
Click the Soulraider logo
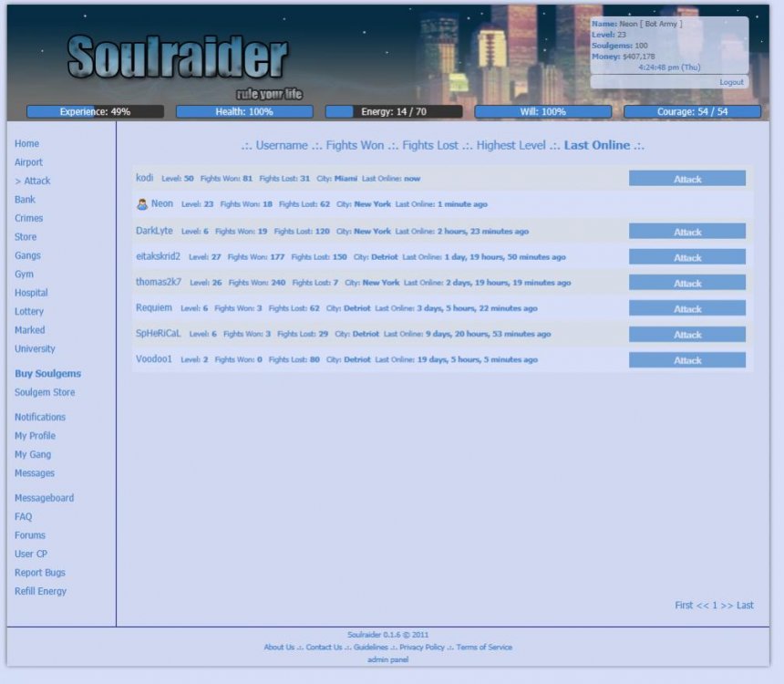[178, 57]
